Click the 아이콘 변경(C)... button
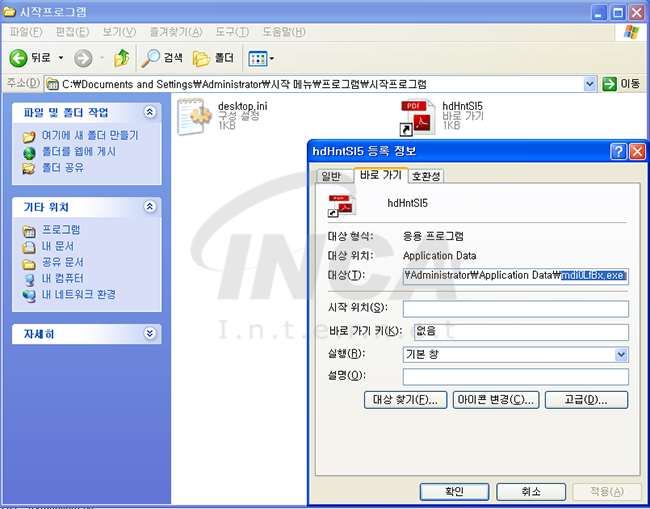650x509 pixels. pos(496,400)
